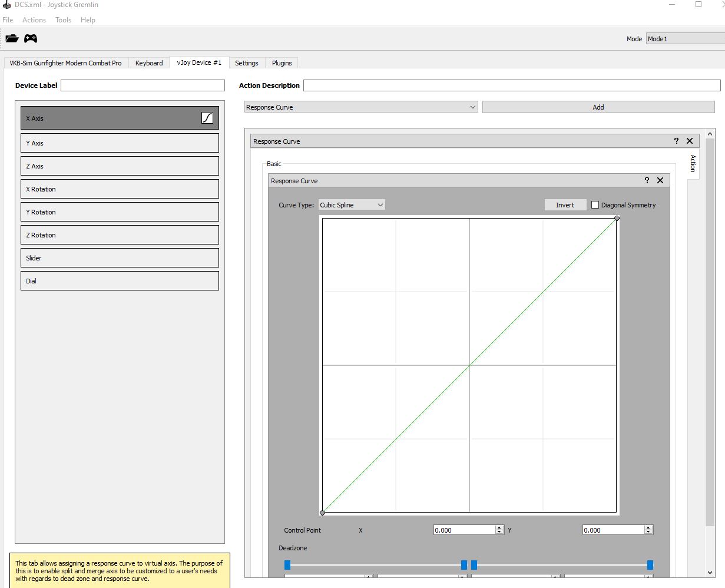Viewport: 725px width, 588px height.
Task: Select the bottom-left curve control point
Action: (x=322, y=513)
